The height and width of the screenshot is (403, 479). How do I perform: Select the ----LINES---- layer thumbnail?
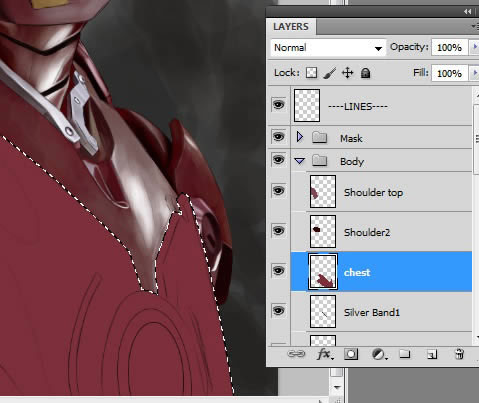pyautogui.click(x=307, y=105)
